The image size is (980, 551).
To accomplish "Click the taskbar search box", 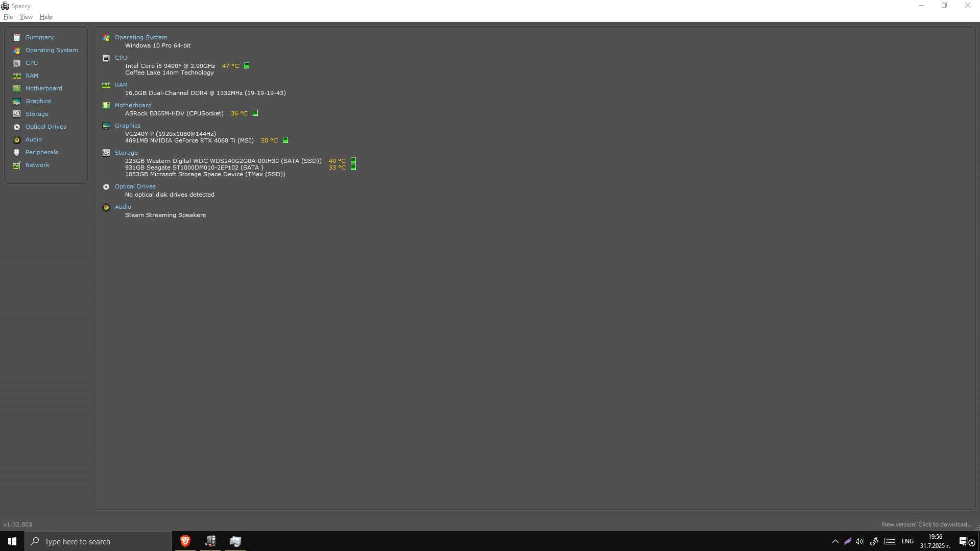I will click(x=98, y=541).
